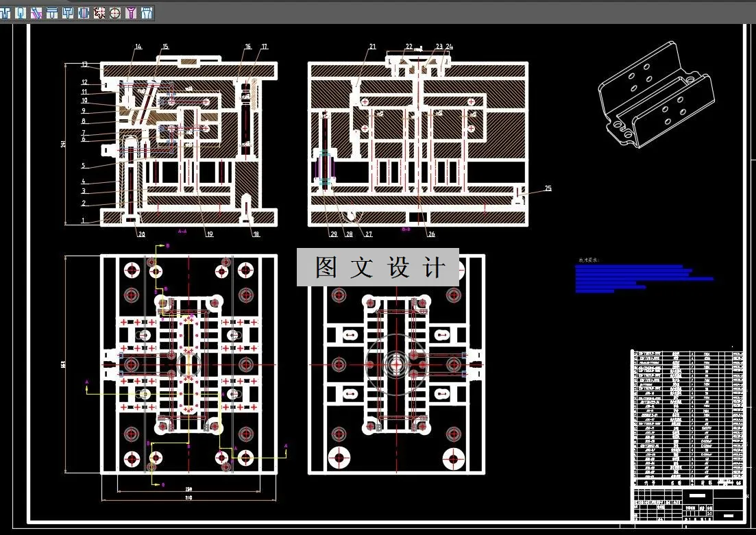The width and height of the screenshot is (756, 535).
Task: Select the dotted-outline icon with the red cross
Action: (x=99, y=13)
